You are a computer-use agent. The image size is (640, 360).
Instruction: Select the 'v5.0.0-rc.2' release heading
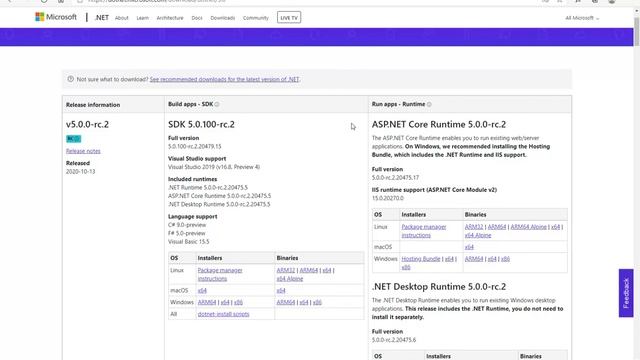[87, 124]
